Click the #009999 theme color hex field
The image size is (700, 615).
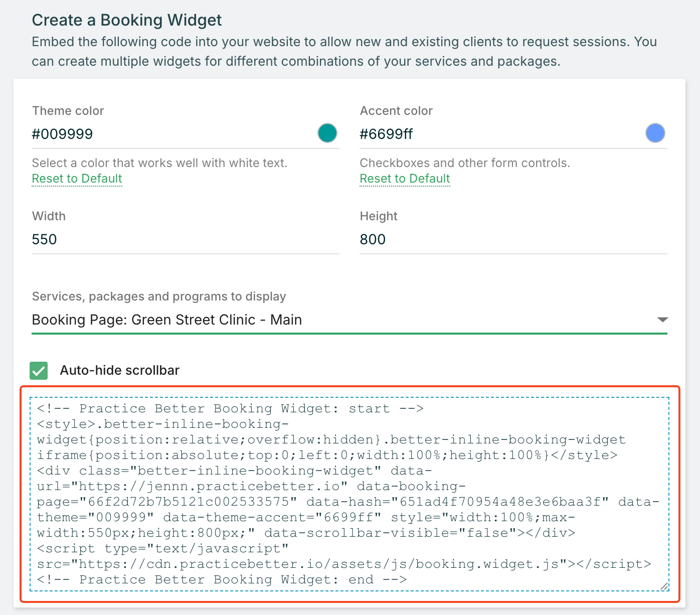coord(170,134)
